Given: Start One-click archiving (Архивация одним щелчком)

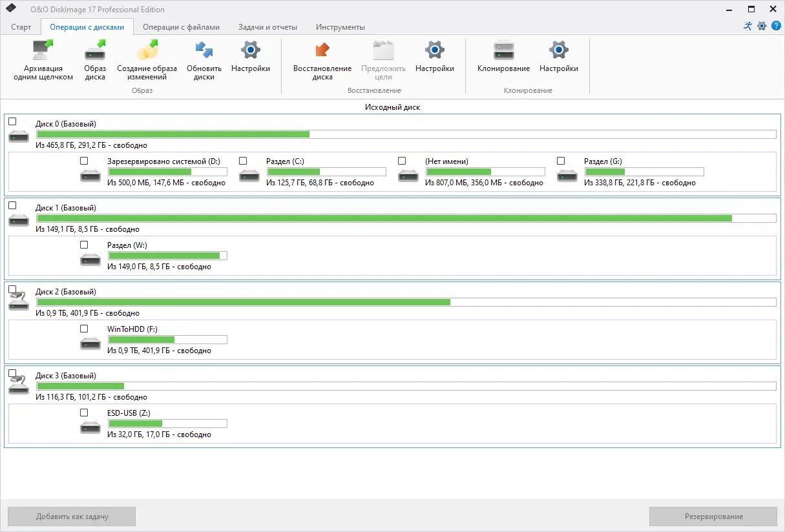Looking at the screenshot, I should point(43,61).
